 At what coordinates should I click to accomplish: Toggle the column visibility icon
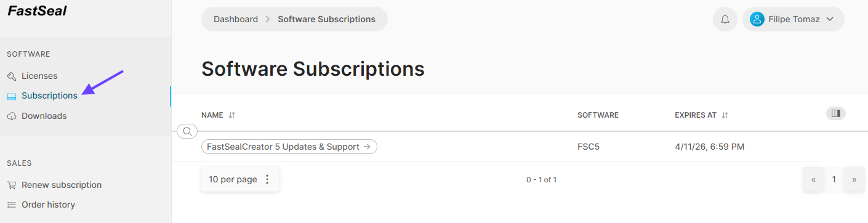point(835,113)
